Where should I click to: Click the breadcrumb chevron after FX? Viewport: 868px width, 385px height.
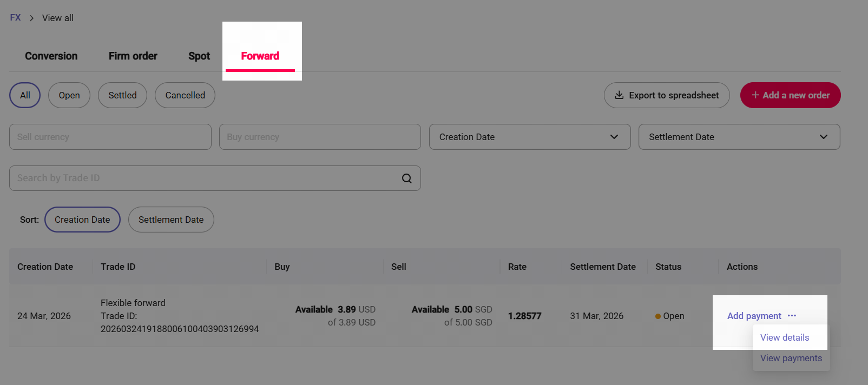point(31,18)
